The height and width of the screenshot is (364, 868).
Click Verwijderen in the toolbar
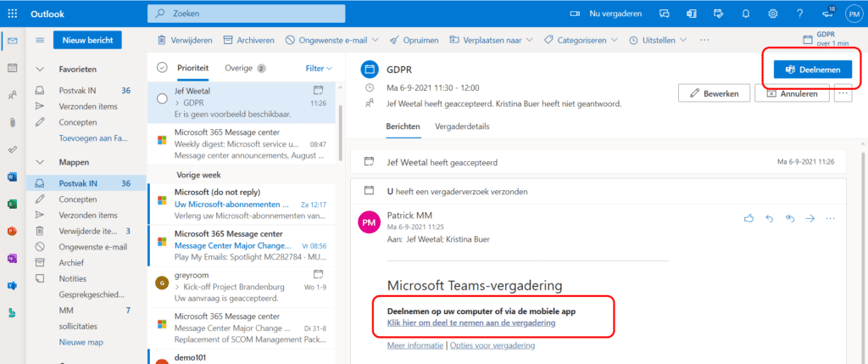pyautogui.click(x=185, y=40)
